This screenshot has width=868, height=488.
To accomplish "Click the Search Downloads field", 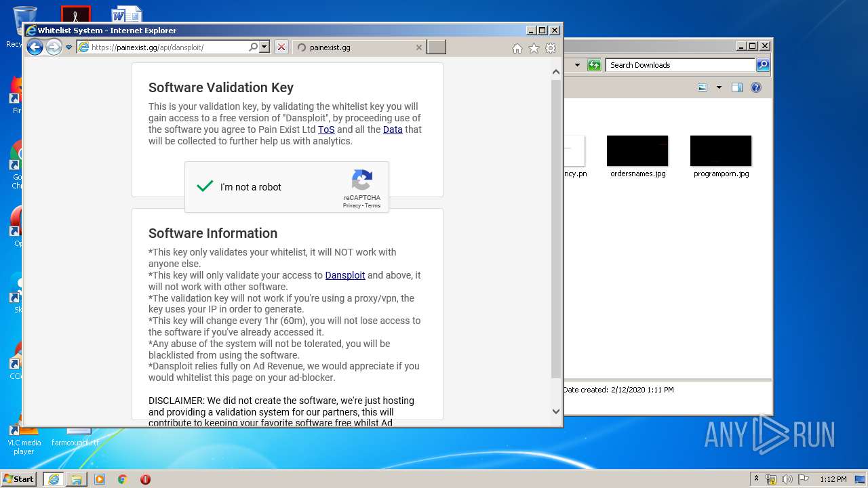I will (x=680, y=65).
